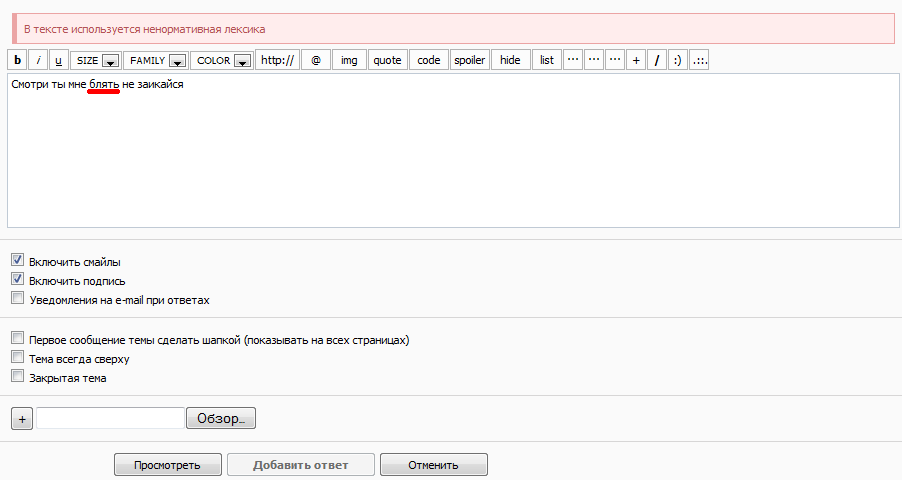902x480 pixels.
Task: Click the plus button in the formatting toolbar
Action: coord(636,60)
